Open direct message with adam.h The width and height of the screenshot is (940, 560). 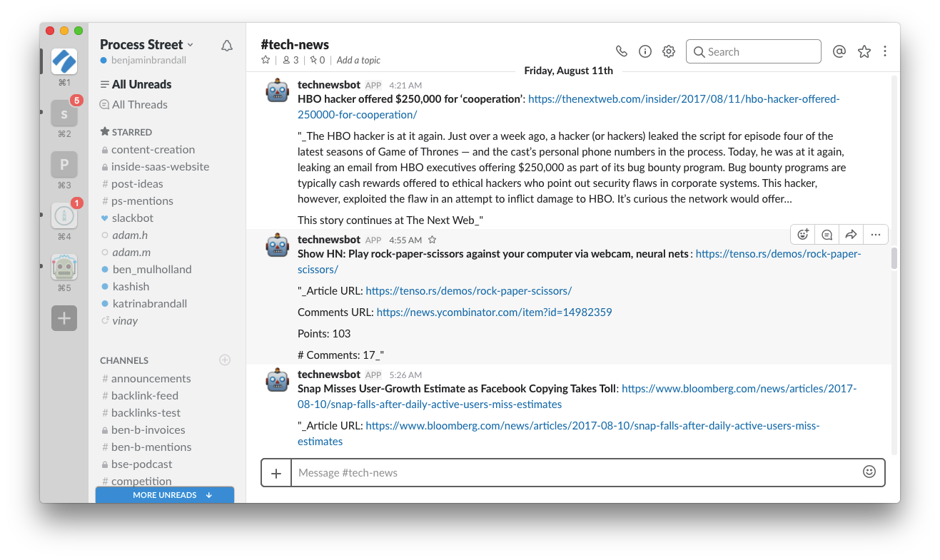point(130,235)
